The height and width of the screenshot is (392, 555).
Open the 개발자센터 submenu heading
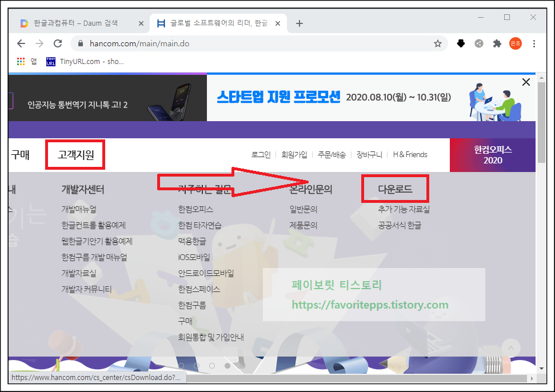(x=83, y=189)
